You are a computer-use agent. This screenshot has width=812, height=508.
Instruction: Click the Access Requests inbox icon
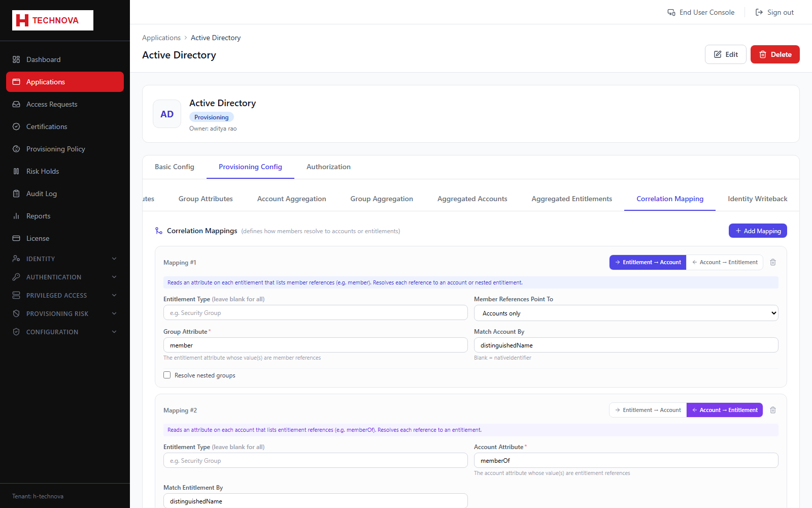click(x=16, y=104)
